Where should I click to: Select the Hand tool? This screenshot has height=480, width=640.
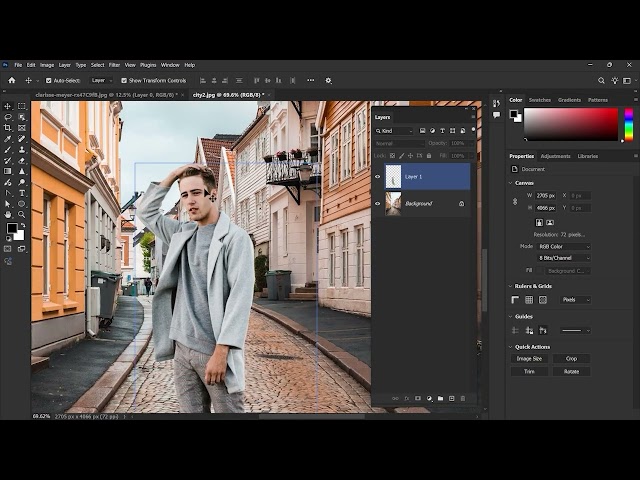(8, 214)
